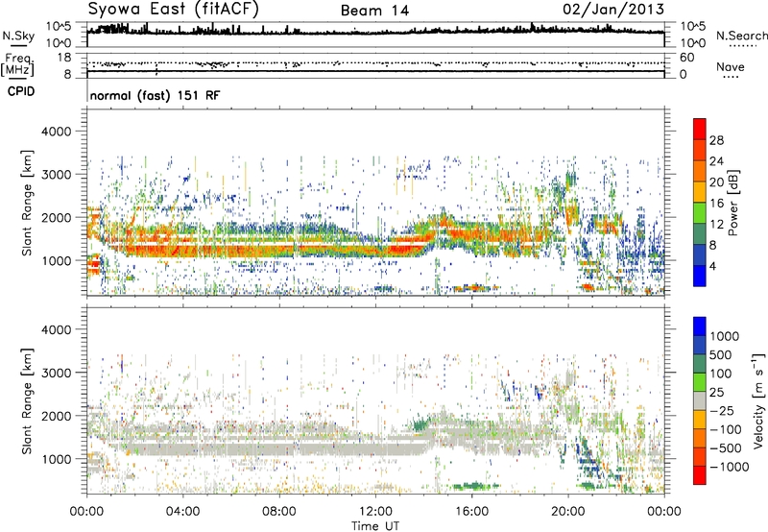The image size is (768, 532).
Task: Click the blue bottom of Power colorbar
Action: point(700,277)
